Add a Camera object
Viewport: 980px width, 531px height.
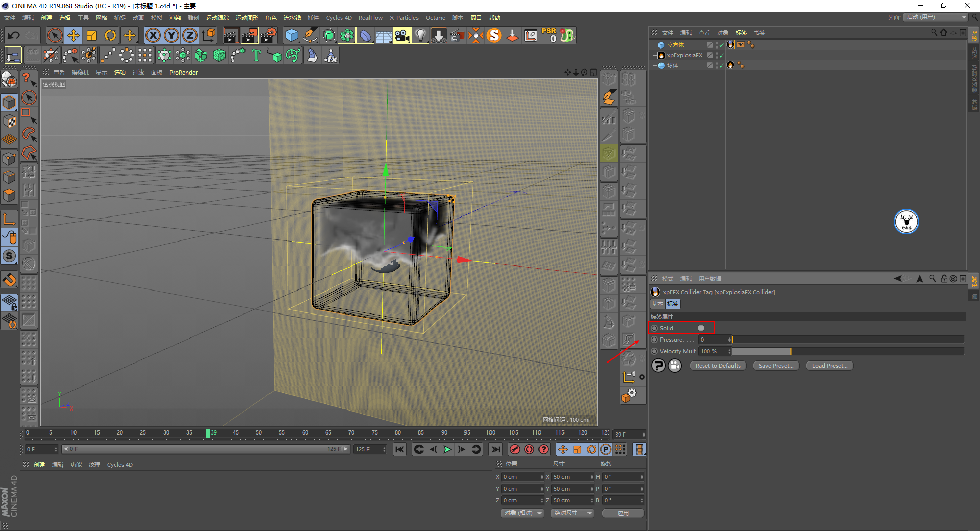coord(402,35)
